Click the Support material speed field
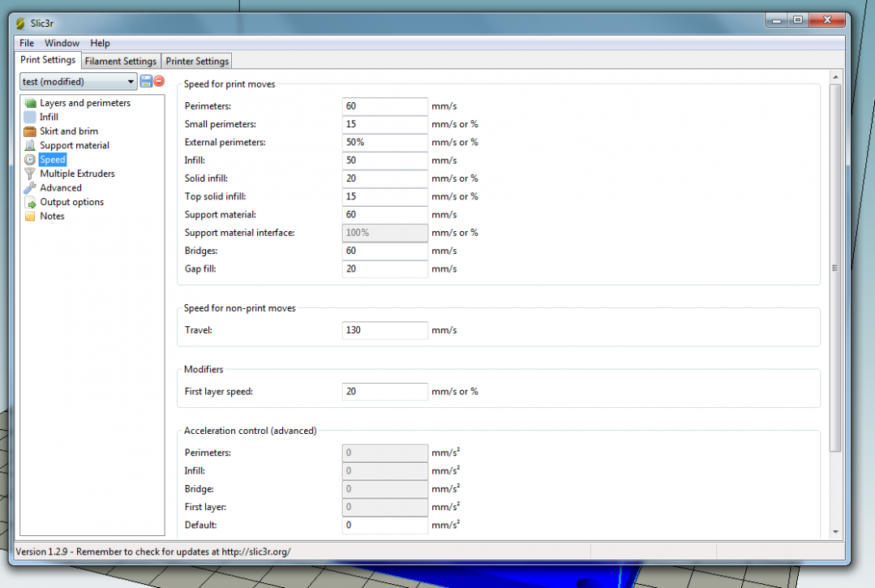 pos(385,215)
